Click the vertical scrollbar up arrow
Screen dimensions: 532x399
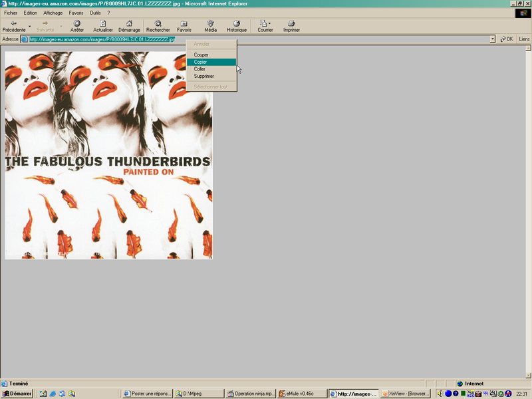tap(528, 48)
